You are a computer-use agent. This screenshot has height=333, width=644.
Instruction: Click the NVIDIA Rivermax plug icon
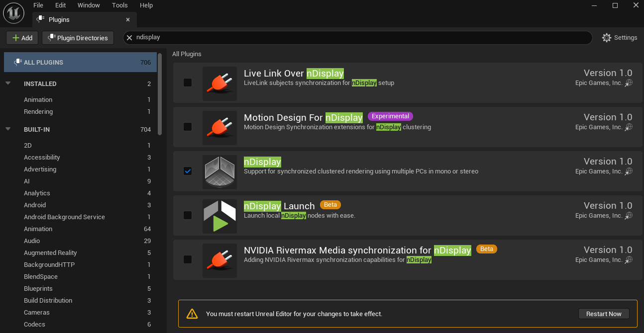pos(219,260)
